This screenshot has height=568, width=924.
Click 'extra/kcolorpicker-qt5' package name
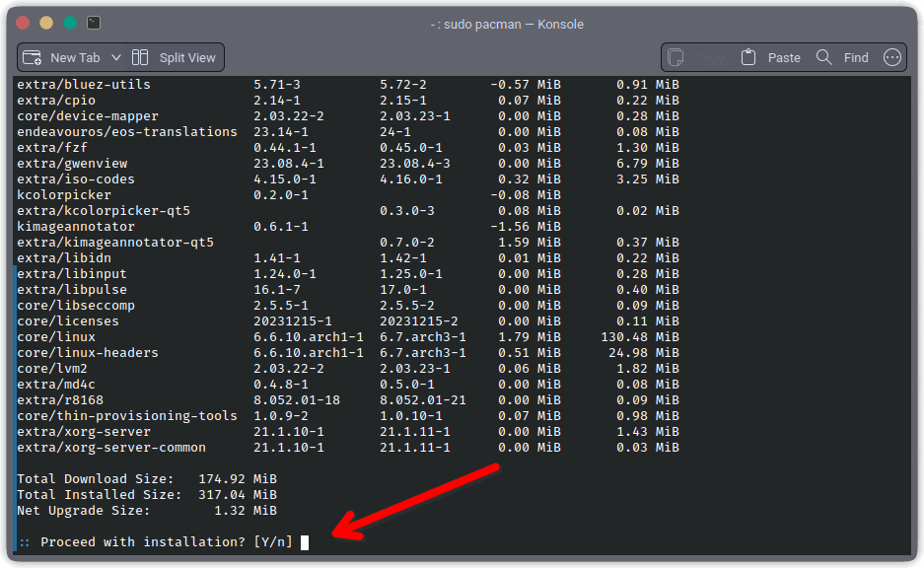(104, 210)
